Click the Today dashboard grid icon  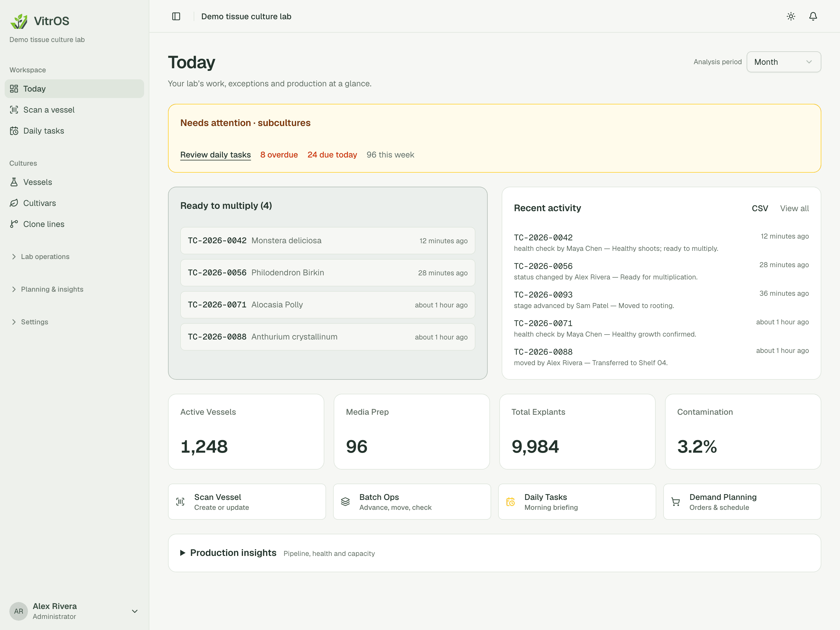coord(14,89)
